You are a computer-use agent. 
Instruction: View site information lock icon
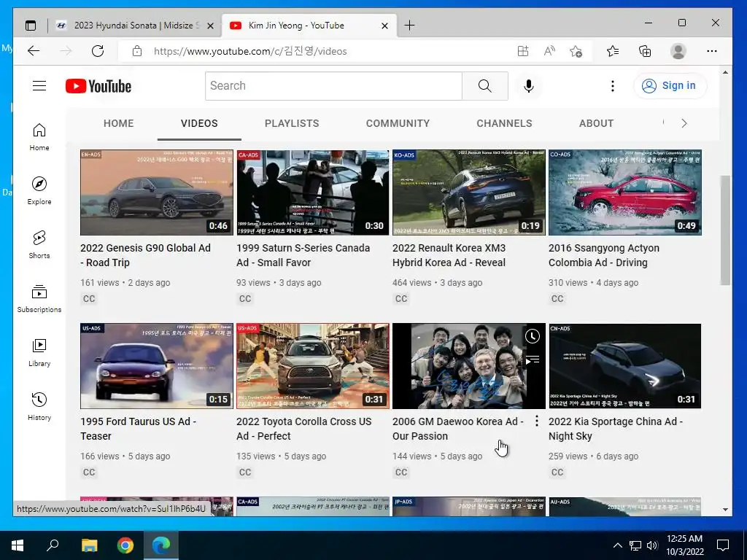point(137,51)
